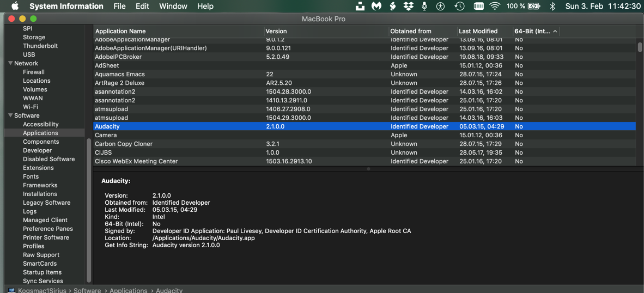Screen dimensions: 644x293
Task: Open the File menu
Action: point(119,6)
